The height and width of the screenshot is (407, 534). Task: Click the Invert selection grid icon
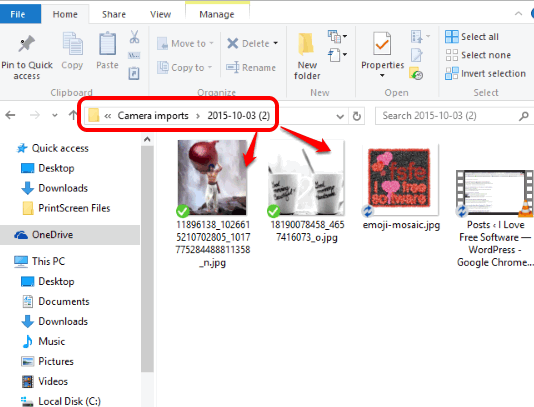coord(452,73)
